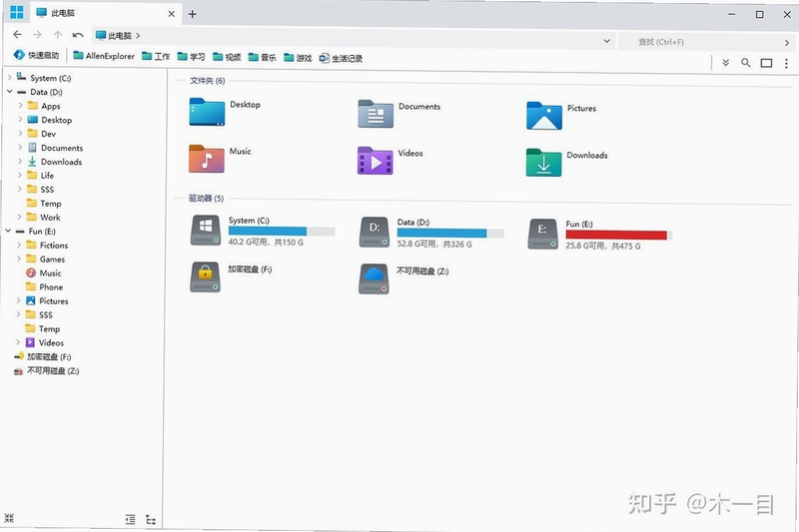Click the collapse-all icon at sidebar bottom left

tap(9, 518)
